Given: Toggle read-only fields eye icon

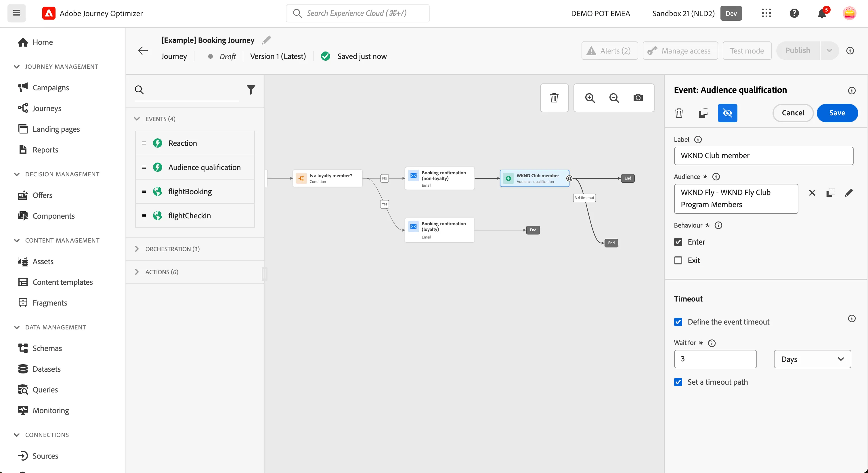Looking at the screenshot, I should [727, 113].
